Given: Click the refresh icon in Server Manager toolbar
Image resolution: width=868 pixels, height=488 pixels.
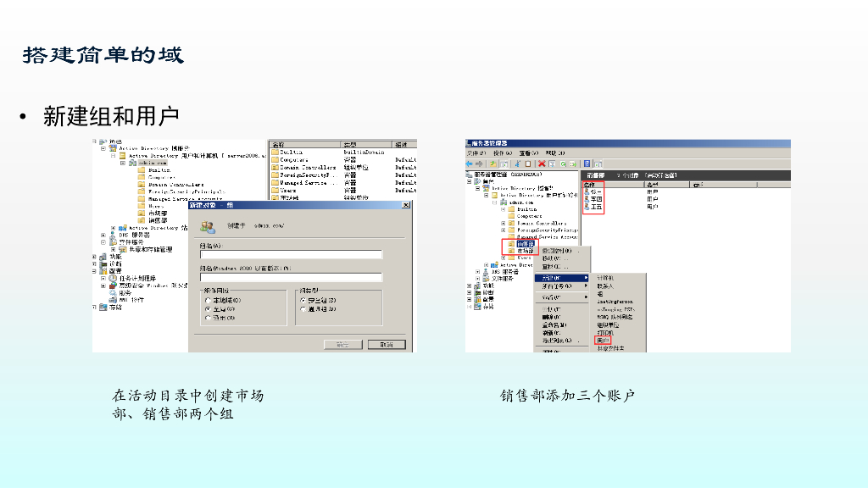Looking at the screenshot, I should (562, 164).
